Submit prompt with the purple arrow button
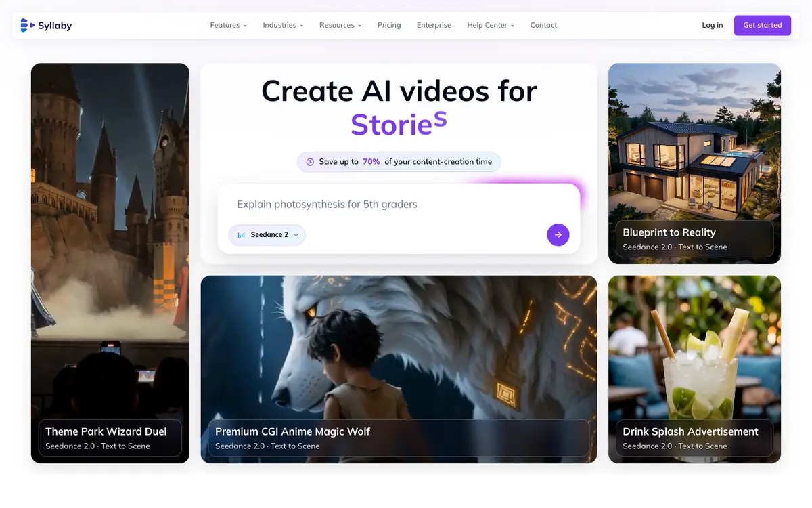This screenshot has width=812, height=508. [x=558, y=235]
